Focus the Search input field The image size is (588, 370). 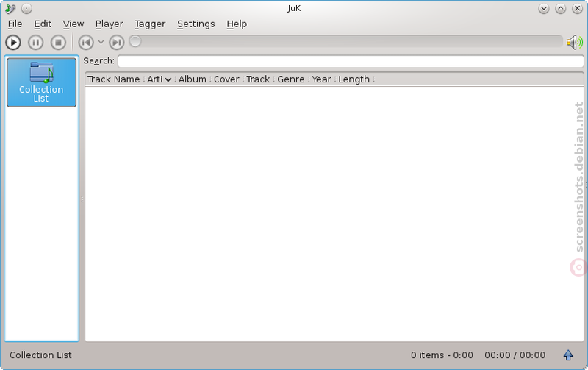[x=351, y=61]
